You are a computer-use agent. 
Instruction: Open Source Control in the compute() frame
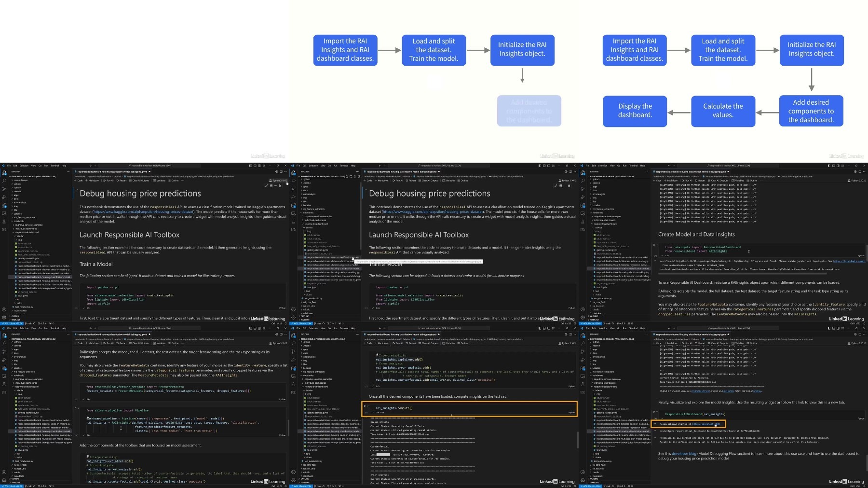(293, 352)
